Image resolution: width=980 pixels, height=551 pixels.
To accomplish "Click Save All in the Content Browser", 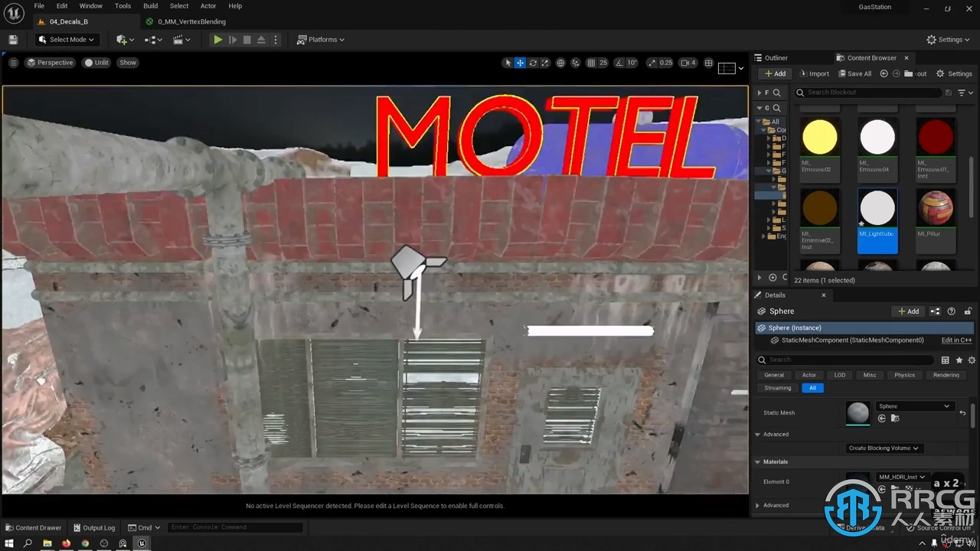I will 854,73.
